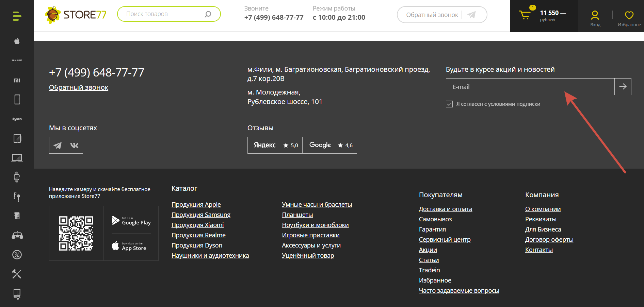Open Избранное heart icon in header

point(629,19)
